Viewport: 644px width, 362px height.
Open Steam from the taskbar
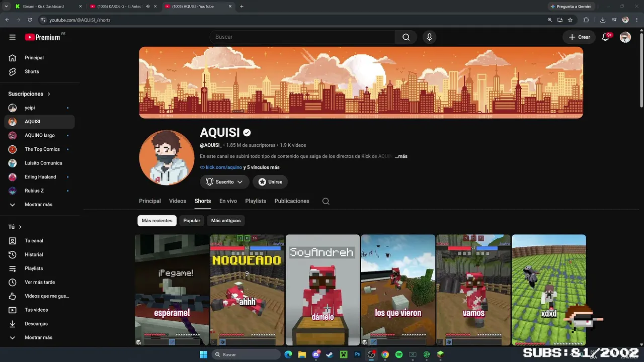tap(330, 354)
